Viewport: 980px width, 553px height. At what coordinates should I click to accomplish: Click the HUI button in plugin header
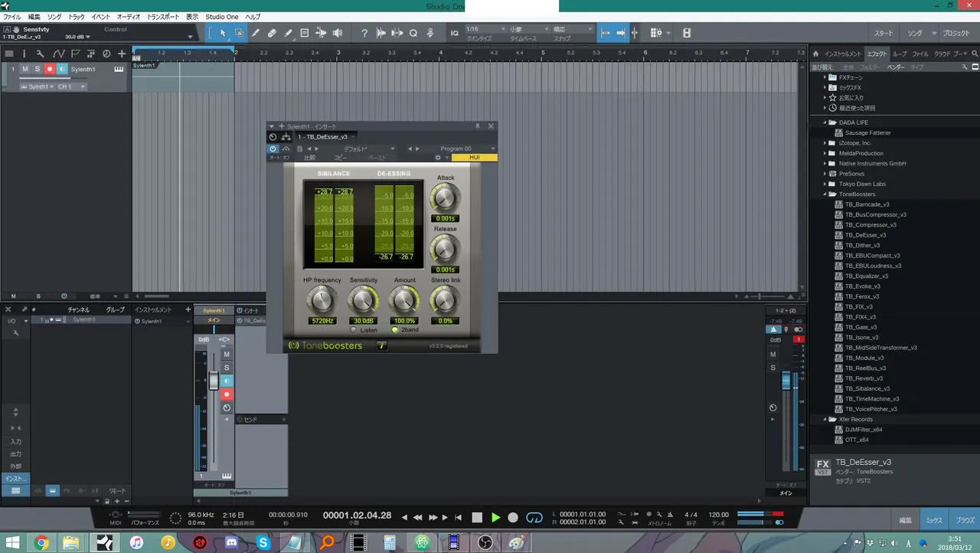point(474,158)
